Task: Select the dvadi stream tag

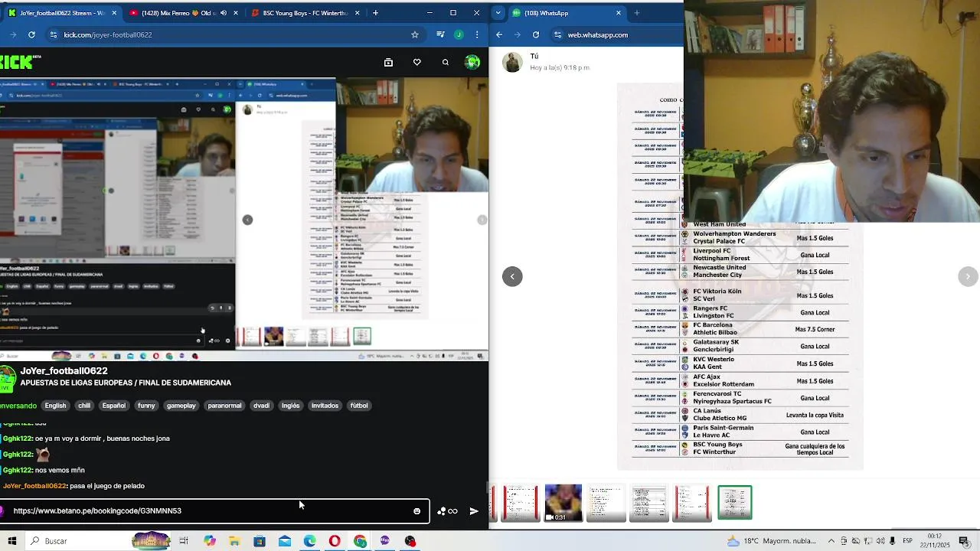Action: [x=261, y=406]
